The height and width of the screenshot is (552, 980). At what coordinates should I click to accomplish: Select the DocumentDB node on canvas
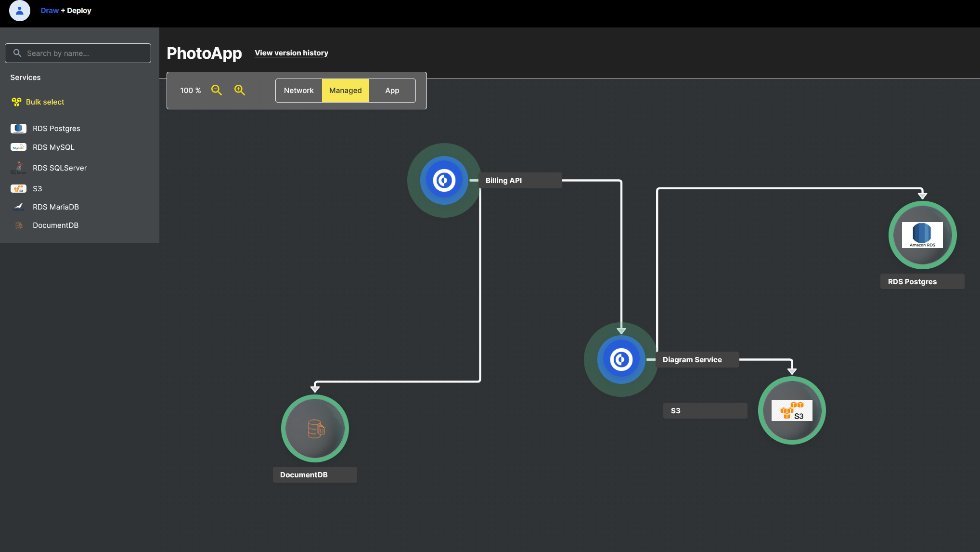point(315,429)
